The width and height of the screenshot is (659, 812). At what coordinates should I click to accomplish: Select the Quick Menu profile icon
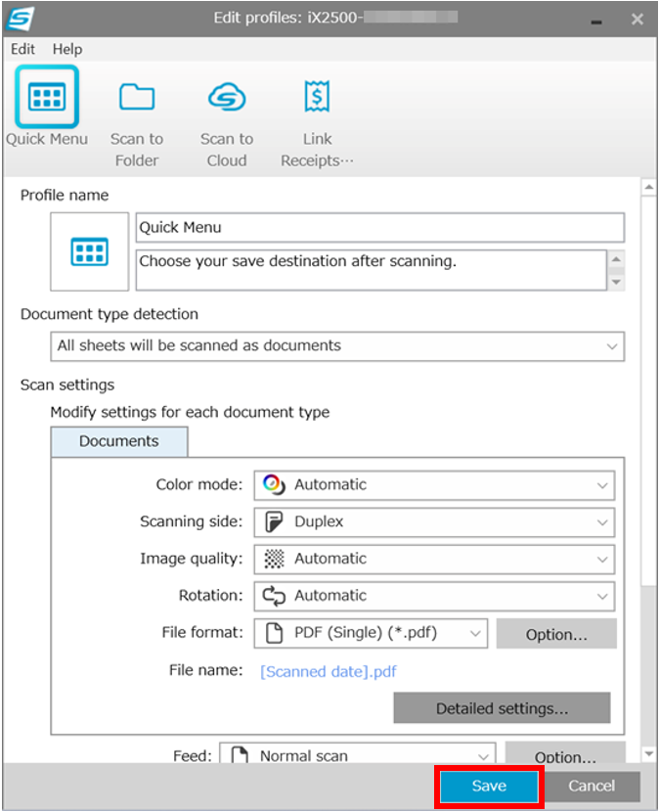pos(47,97)
